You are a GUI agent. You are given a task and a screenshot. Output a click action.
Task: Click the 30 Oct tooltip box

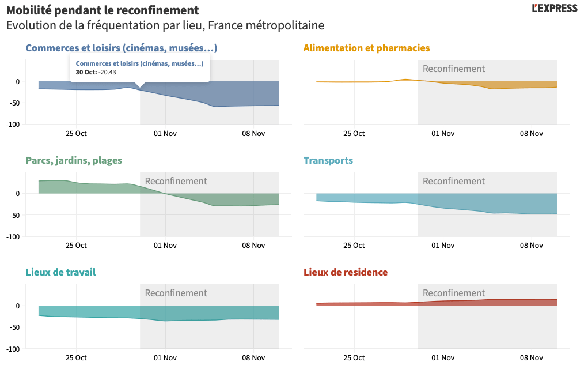tap(139, 67)
